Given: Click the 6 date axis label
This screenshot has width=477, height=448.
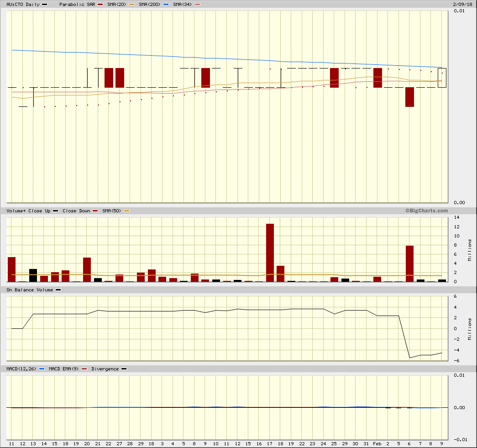Looking at the screenshot, I should [409, 444].
